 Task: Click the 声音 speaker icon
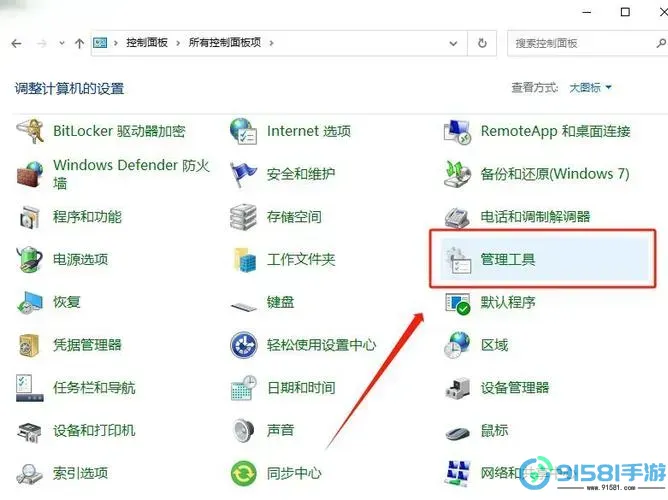tap(244, 430)
